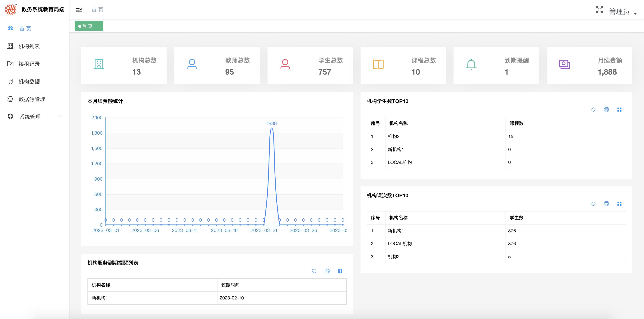Switch to the 首页 tab
The width and height of the screenshot is (644, 319).
coord(89,25)
